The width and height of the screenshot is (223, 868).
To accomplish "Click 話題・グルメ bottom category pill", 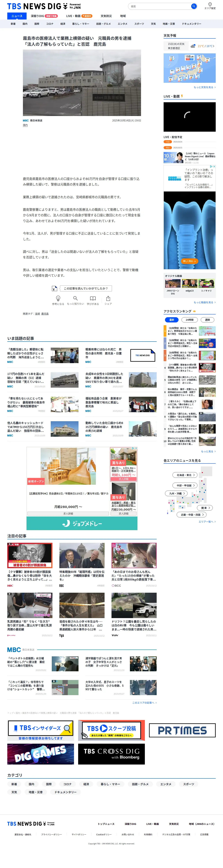I will point(140,784).
